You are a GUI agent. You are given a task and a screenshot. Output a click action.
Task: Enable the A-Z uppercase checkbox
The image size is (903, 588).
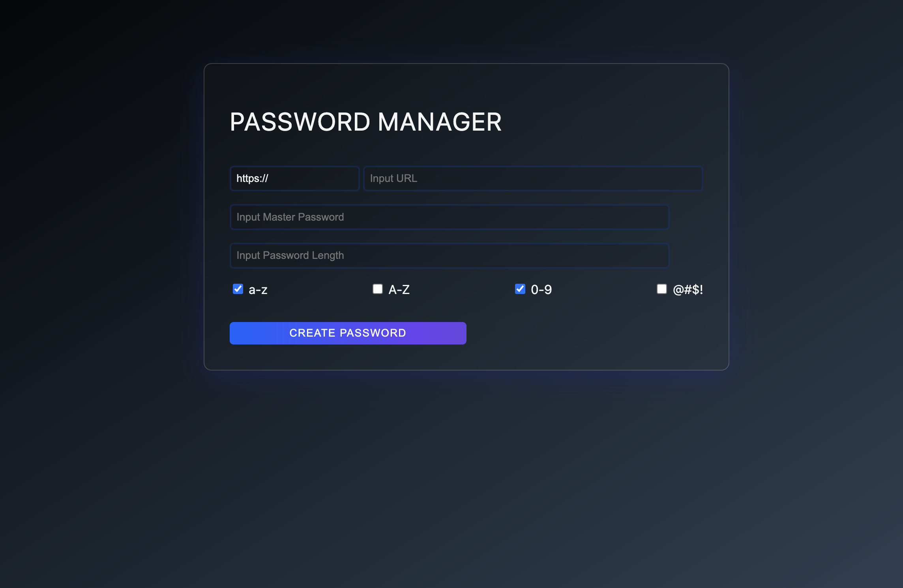(378, 289)
